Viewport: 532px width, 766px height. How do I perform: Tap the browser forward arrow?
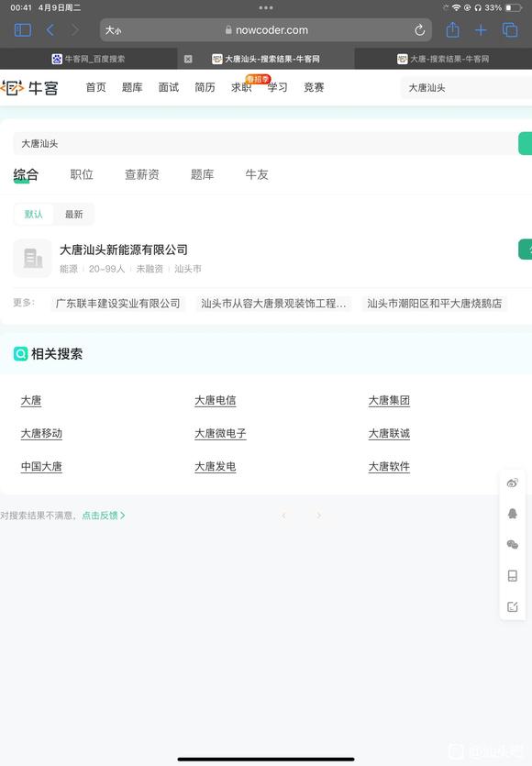(x=74, y=30)
